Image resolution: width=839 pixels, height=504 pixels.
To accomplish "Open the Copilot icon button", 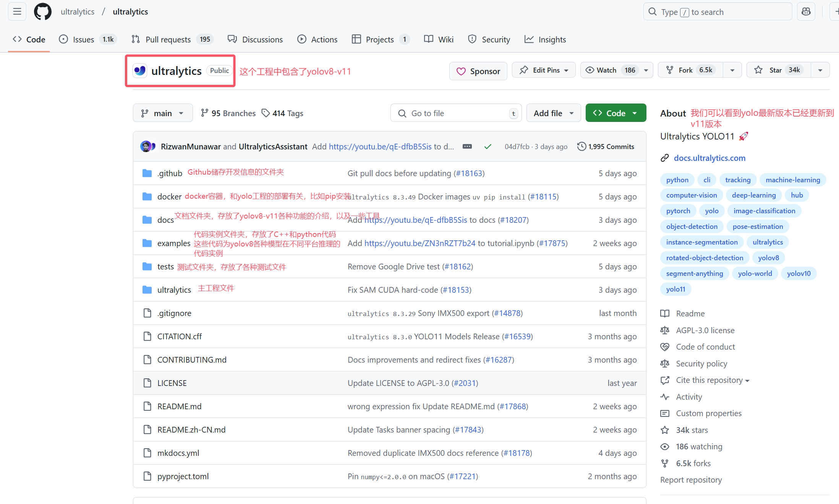I will click(806, 12).
